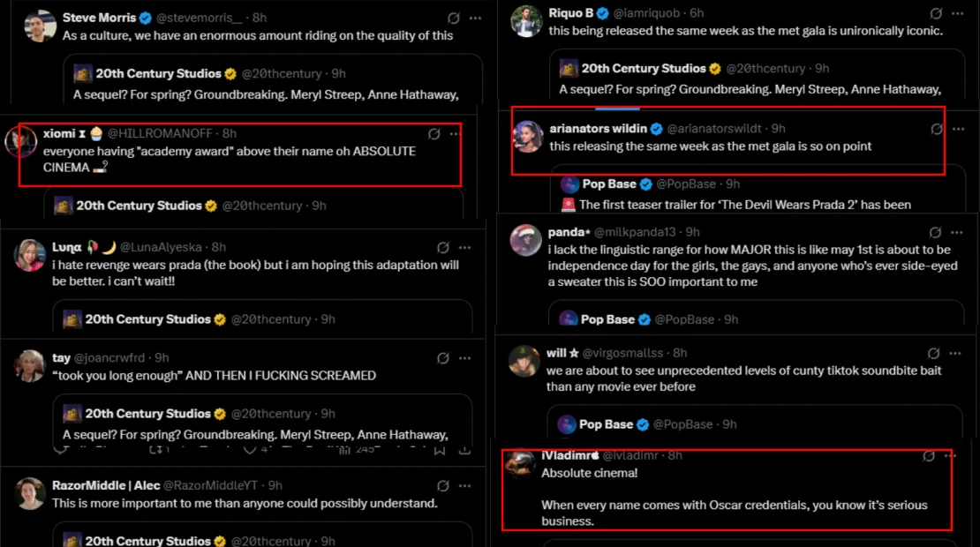The width and height of the screenshot is (980, 547).
Task: Open the arianators wildin avatar
Action: (x=527, y=136)
